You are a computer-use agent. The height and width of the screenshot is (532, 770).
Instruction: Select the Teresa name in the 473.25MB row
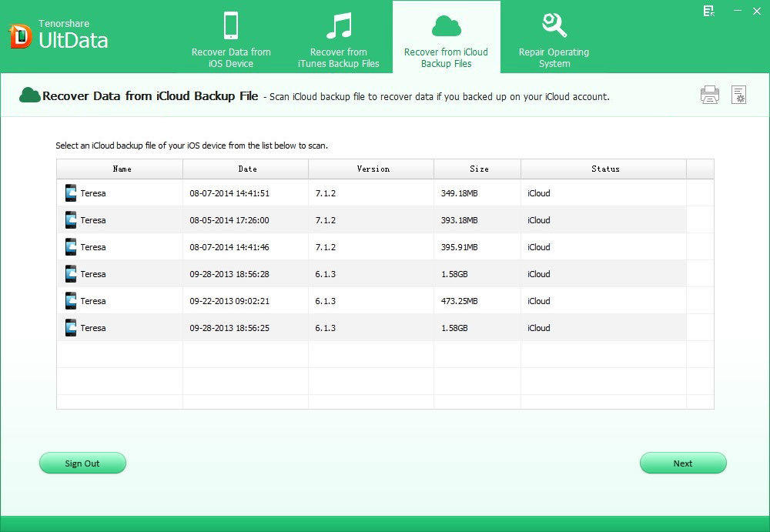tap(93, 302)
